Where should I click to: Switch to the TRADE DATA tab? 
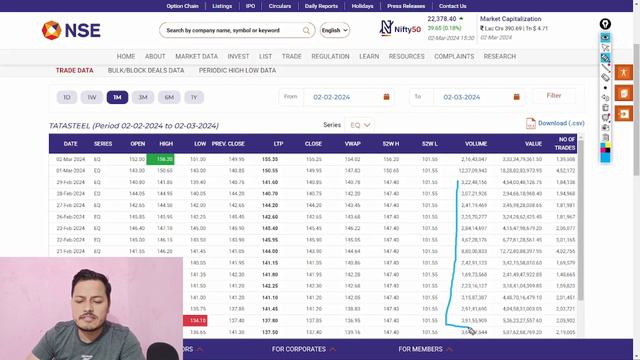(x=74, y=70)
